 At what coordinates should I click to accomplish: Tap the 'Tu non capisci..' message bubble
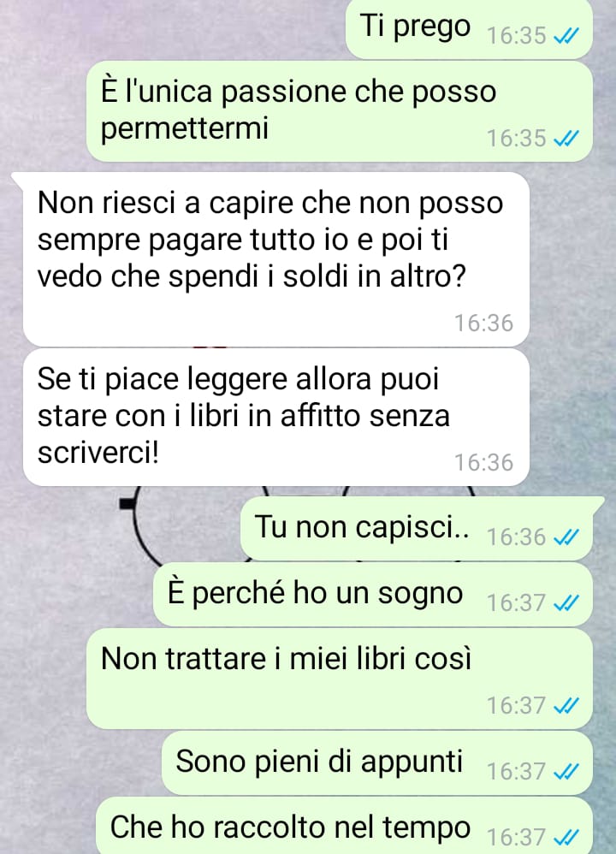(416, 528)
